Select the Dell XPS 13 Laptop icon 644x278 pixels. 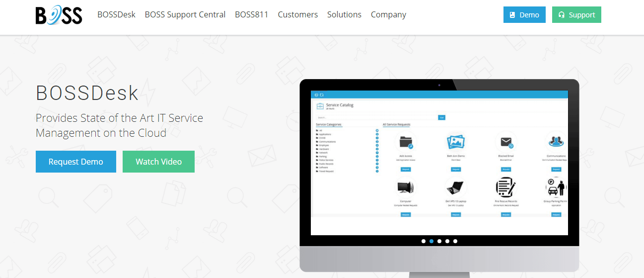click(456, 187)
